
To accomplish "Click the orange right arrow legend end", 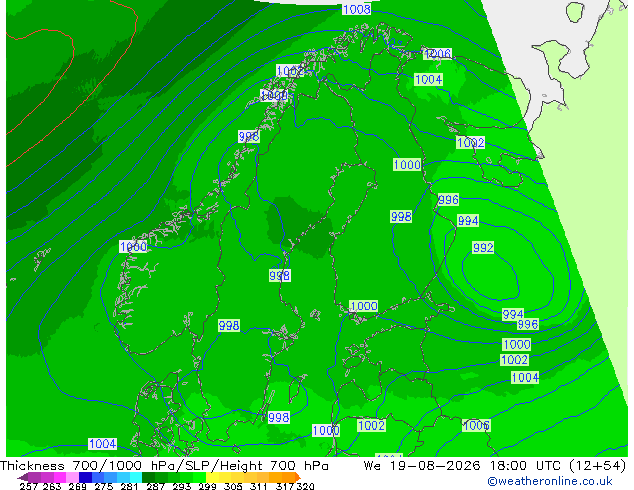I will (x=298, y=477).
